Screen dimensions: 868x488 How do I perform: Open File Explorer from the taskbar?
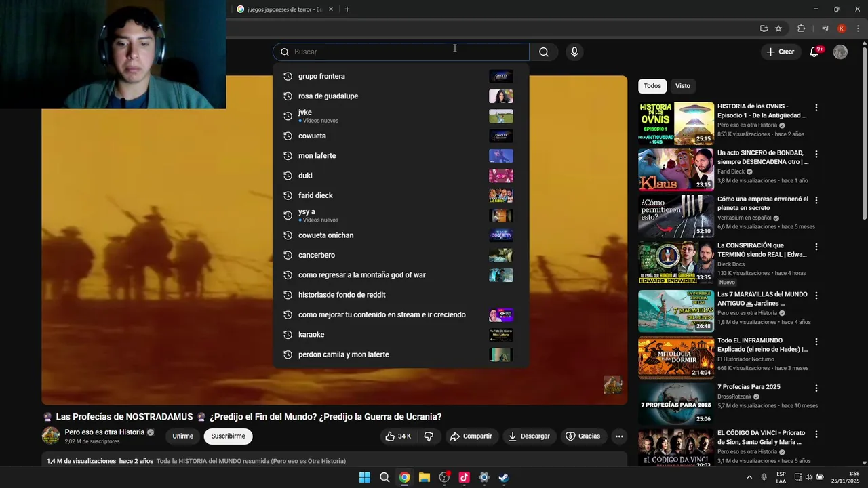click(x=424, y=477)
